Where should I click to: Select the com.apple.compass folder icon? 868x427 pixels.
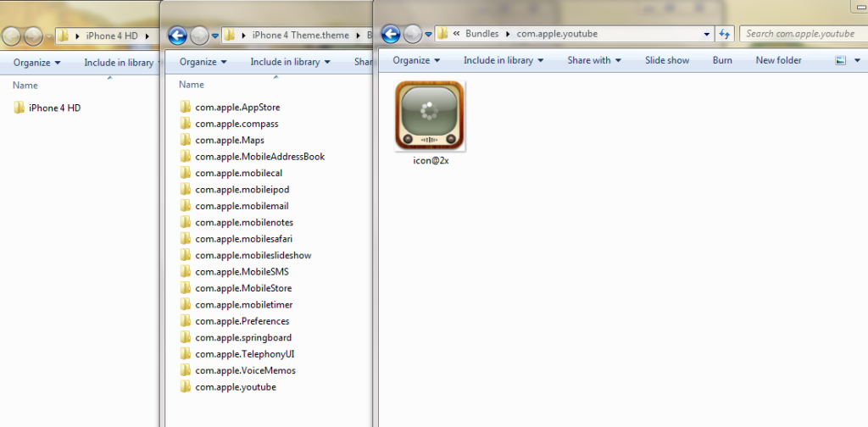pos(186,124)
